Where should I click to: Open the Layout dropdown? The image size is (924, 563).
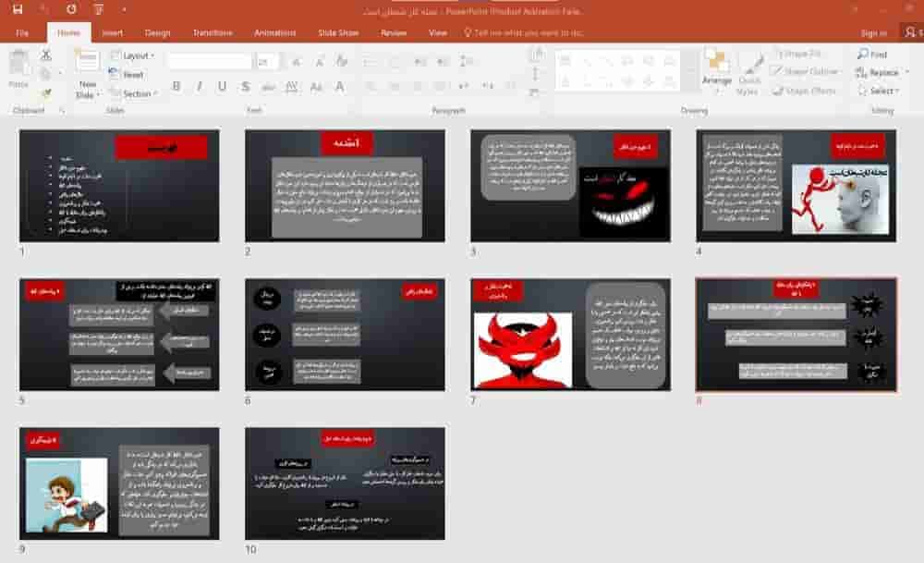tap(133, 56)
